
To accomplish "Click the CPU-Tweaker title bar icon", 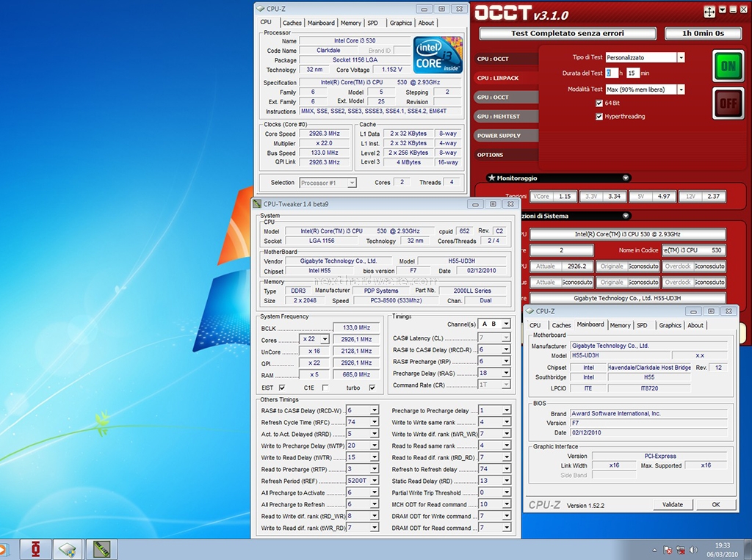I will (x=258, y=204).
